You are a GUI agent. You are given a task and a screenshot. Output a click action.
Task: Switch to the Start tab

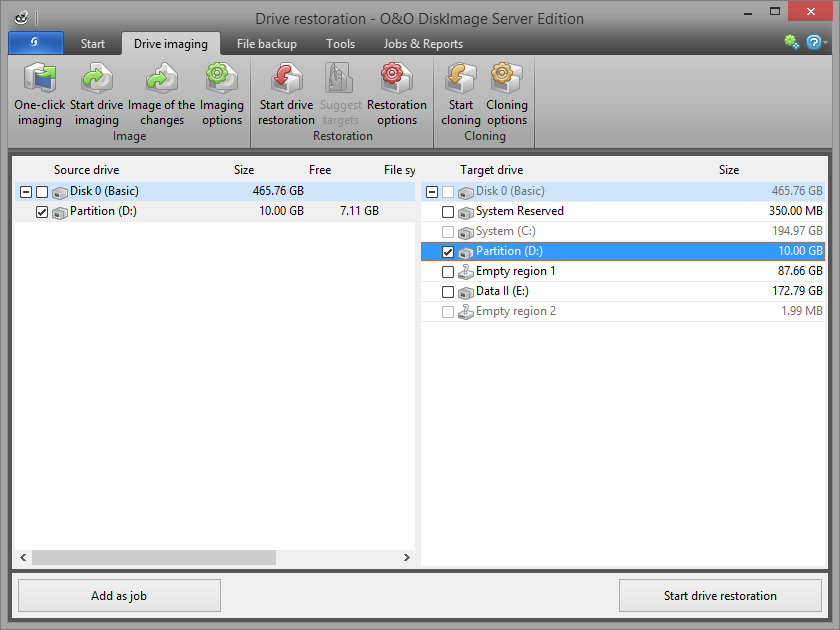pos(93,44)
